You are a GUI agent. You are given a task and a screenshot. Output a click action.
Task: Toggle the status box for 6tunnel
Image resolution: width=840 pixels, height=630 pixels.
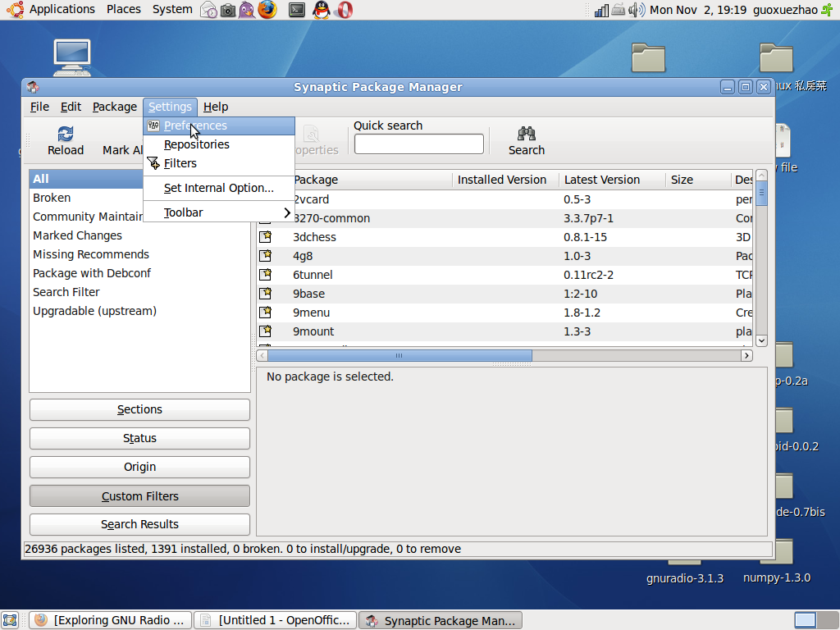point(265,274)
